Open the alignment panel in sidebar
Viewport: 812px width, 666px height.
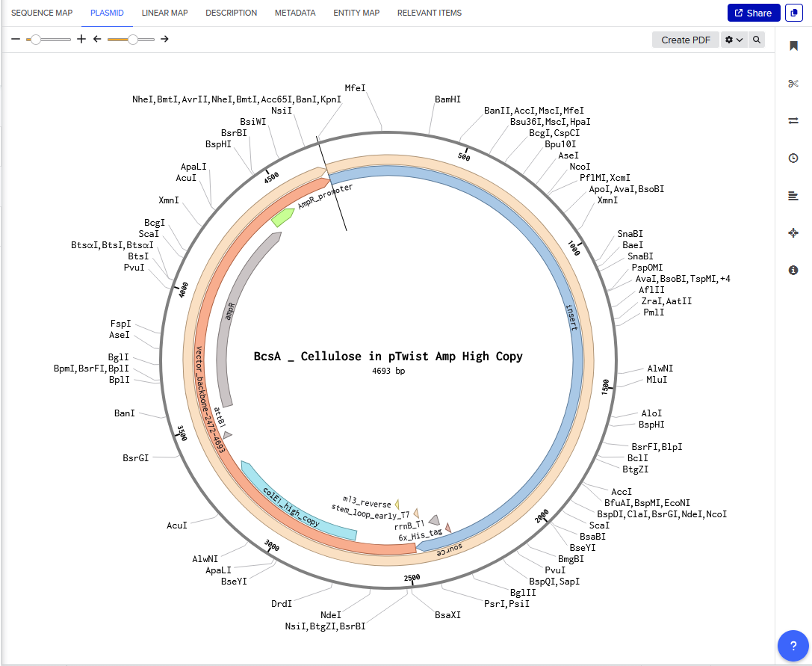(x=793, y=196)
